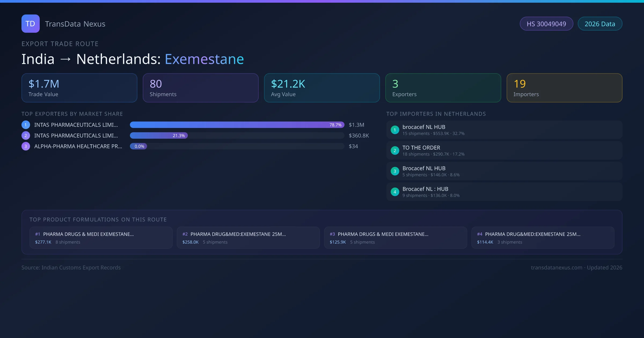Open the $1.7M Trade Value card

click(x=79, y=88)
